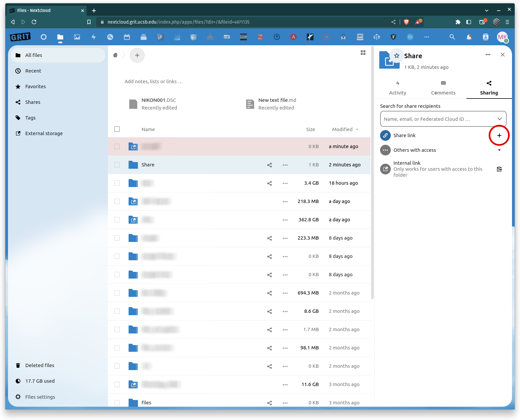Click the GRIT logo
The height and width of the screenshot is (420, 520).
point(20,37)
